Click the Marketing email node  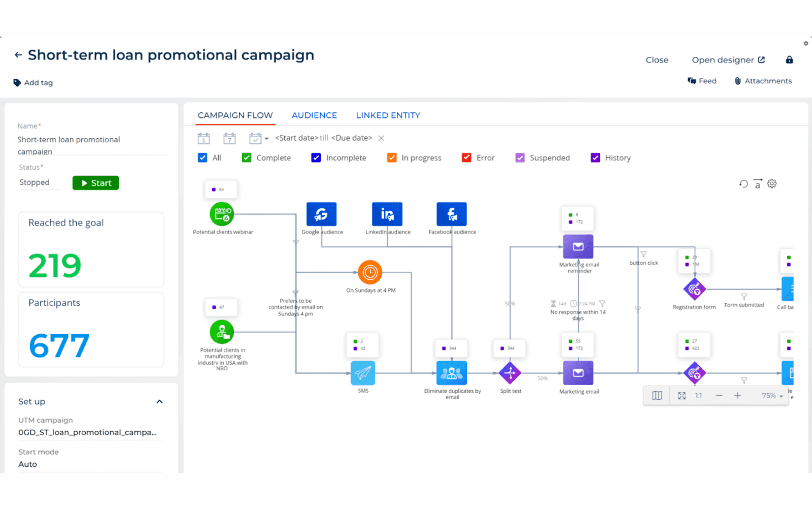coord(578,373)
